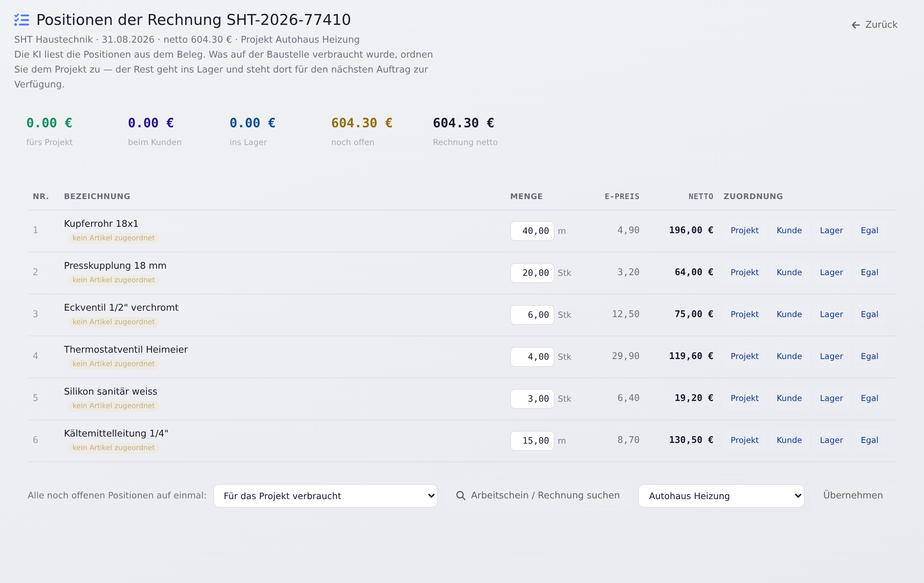The height and width of the screenshot is (583, 924).
Task: Click the 0.00 € 'beim Kunden' amount
Action: point(151,123)
